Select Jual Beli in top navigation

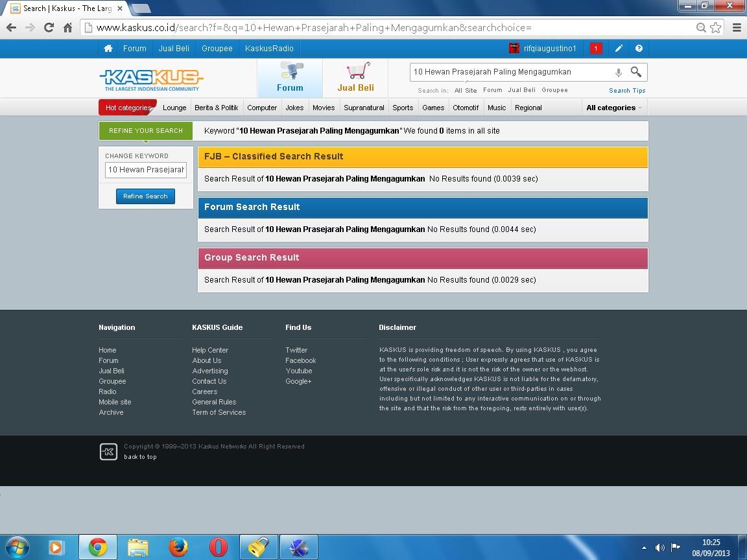tap(174, 48)
